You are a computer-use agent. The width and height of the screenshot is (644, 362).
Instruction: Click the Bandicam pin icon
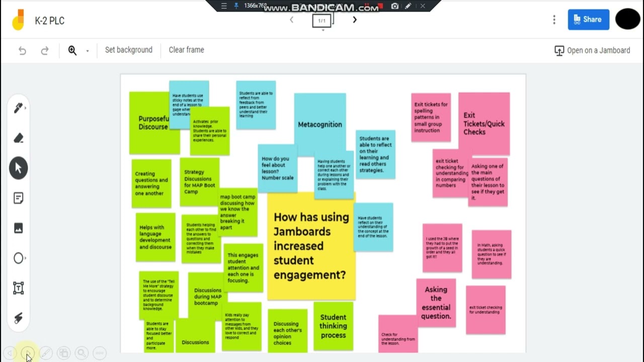tap(236, 6)
